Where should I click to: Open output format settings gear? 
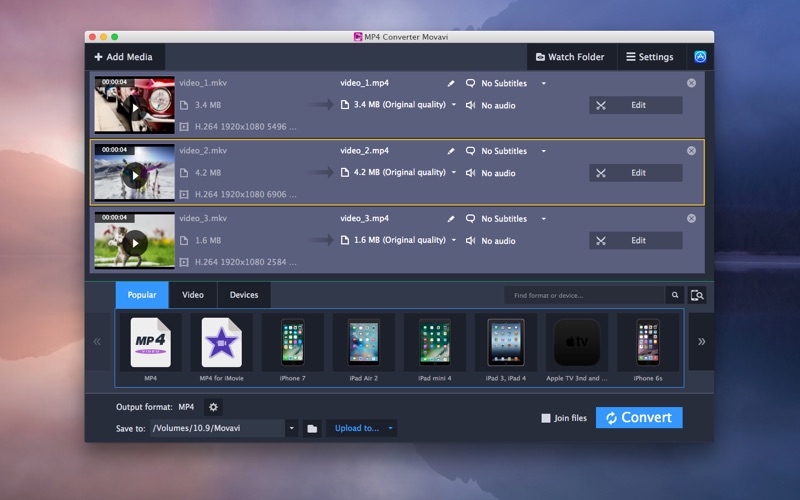coord(213,407)
